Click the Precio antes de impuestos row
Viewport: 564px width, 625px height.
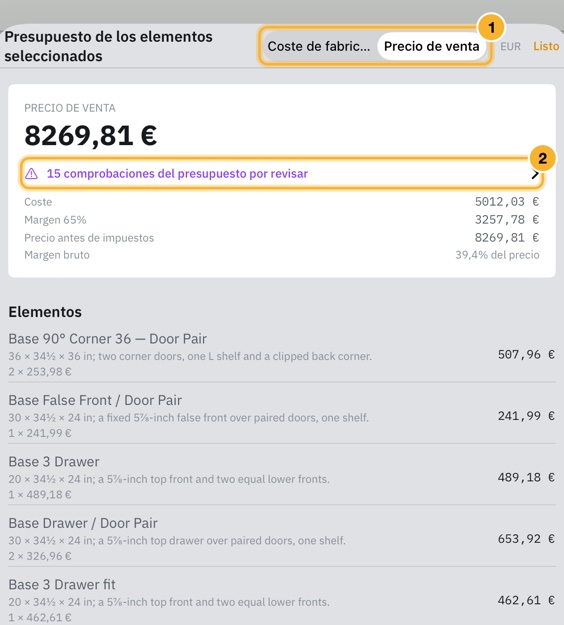[x=282, y=238]
